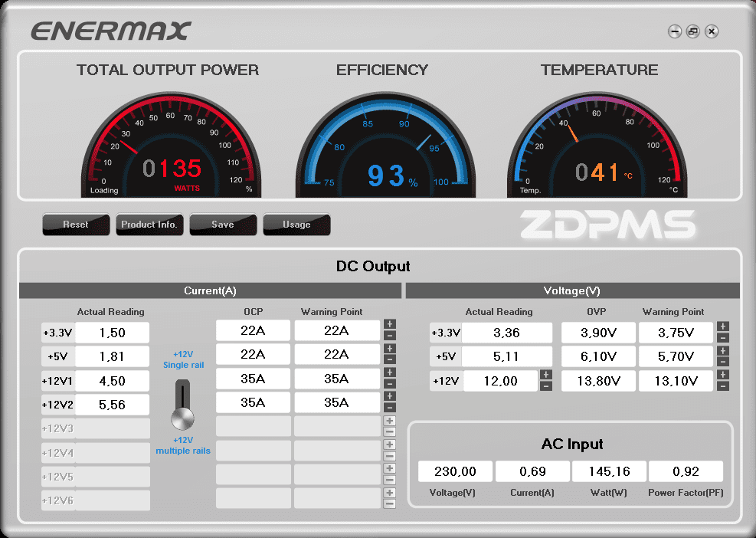This screenshot has height=538, width=756.
Task: Increase +12V2 current warning point
Action: pyautogui.click(x=390, y=396)
